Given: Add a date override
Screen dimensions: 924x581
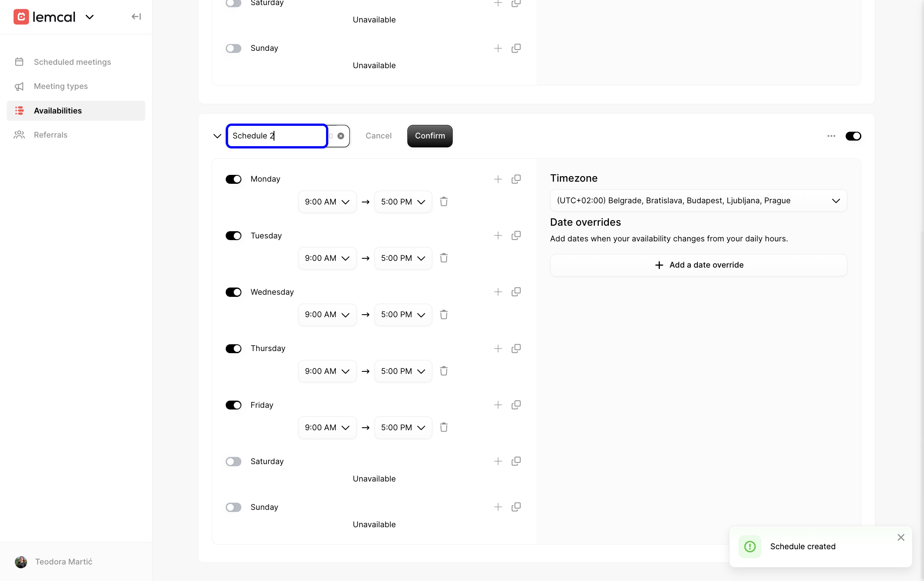Looking at the screenshot, I should click(x=698, y=265).
